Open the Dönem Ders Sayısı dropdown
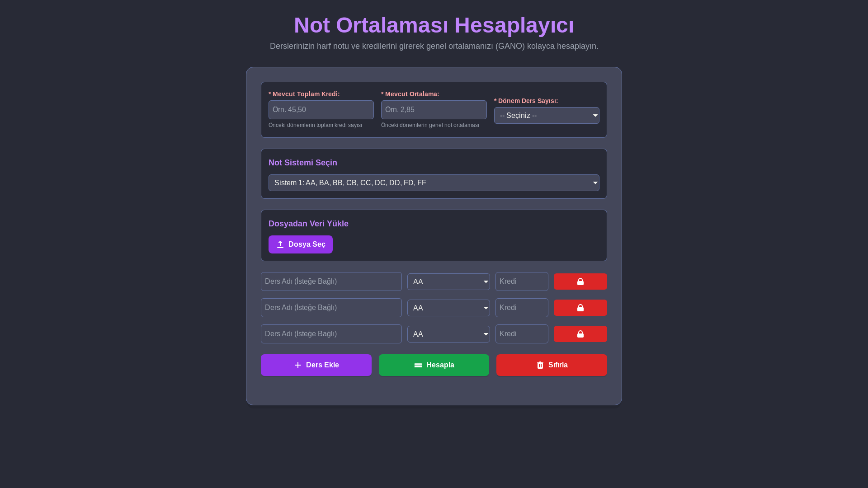This screenshot has width=868, height=488. click(547, 116)
